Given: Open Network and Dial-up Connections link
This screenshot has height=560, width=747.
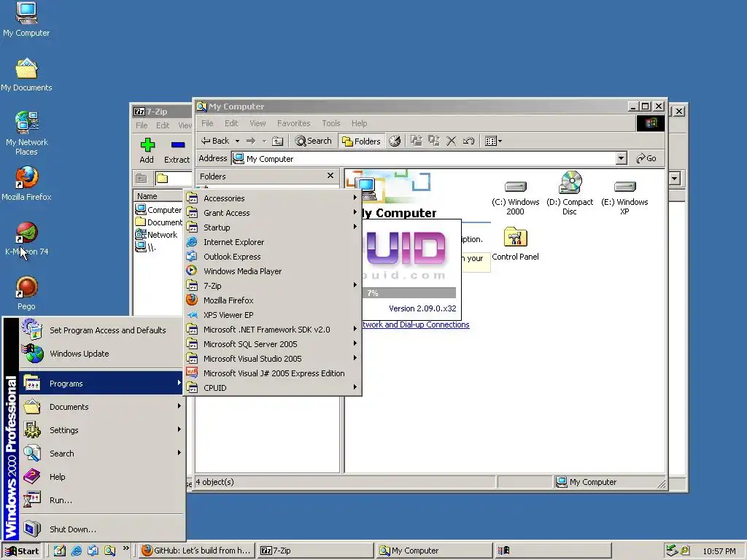Looking at the screenshot, I should click(416, 324).
